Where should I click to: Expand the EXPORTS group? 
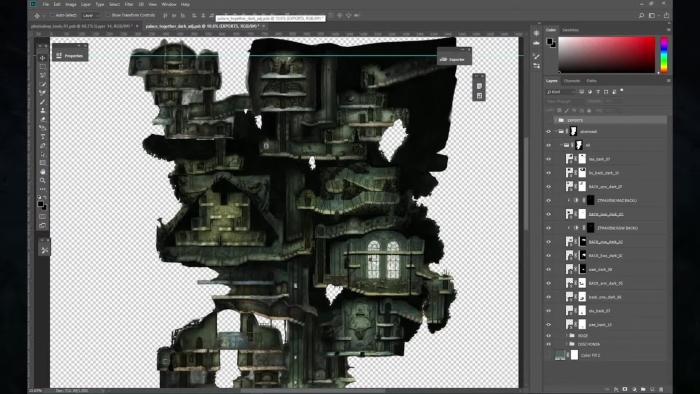coord(556,120)
